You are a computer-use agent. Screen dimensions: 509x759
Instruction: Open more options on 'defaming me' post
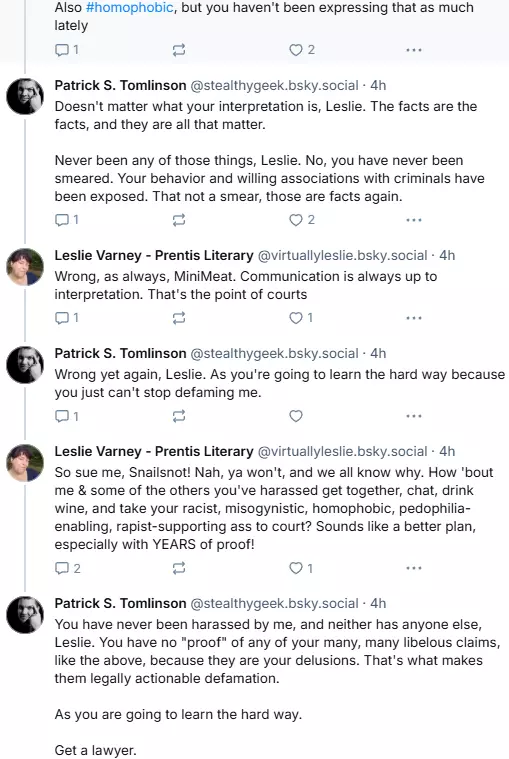tap(414, 416)
